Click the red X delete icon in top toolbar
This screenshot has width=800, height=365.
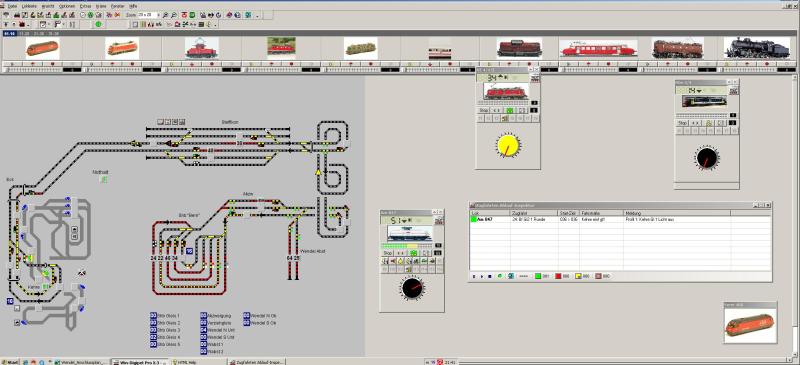(117, 15)
